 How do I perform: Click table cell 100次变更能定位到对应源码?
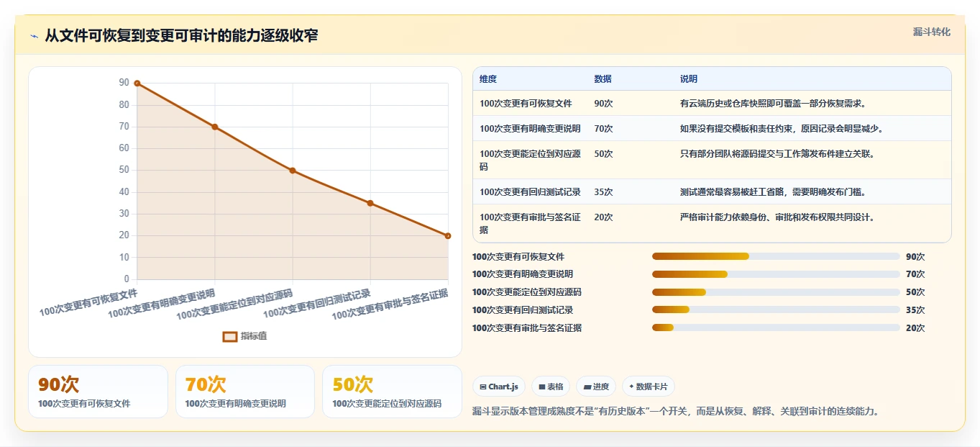(530, 160)
